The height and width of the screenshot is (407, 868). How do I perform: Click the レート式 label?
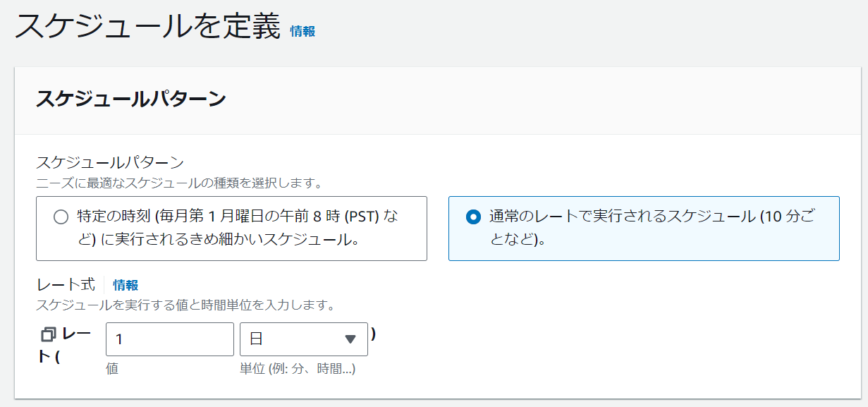[65, 285]
